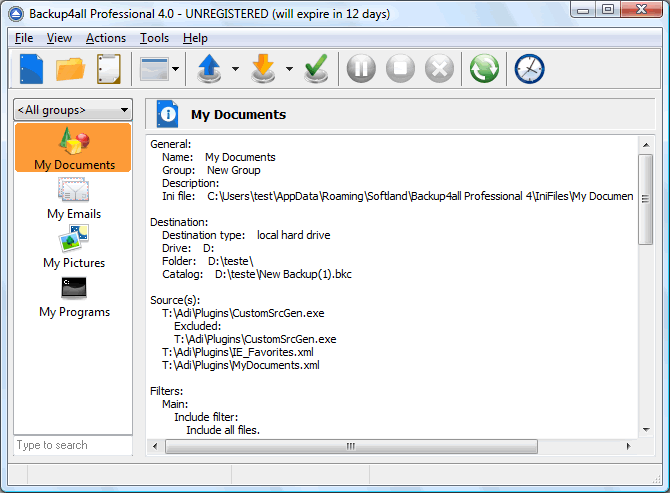The width and height of the screenshot is (670, 493).
Task: Click the vertical scrollbar down arrow
Action: 646,430
